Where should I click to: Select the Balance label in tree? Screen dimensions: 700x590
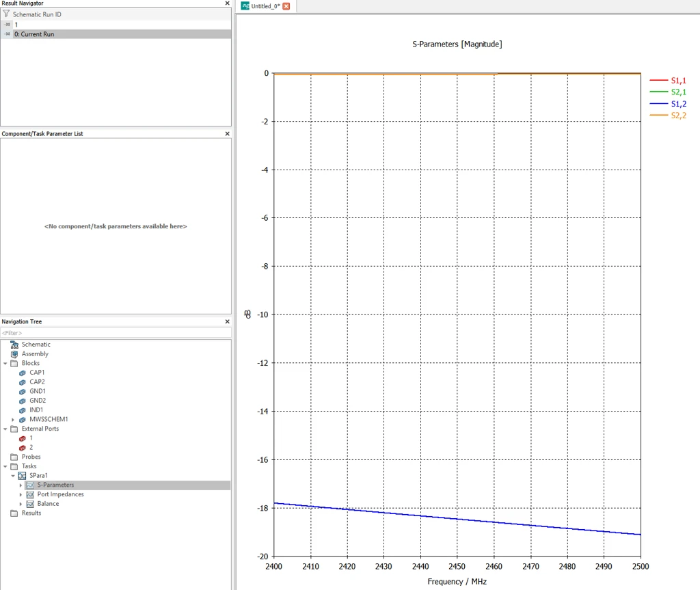point(48,504)
